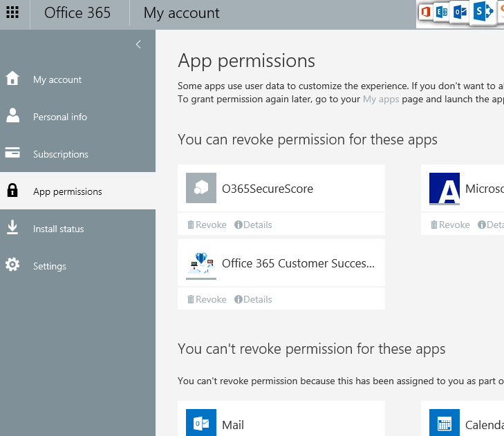Revoke permission for O365SecureScore
This screenshot has width=504, height=436.
pyautogui.click(x=207, y=225)
